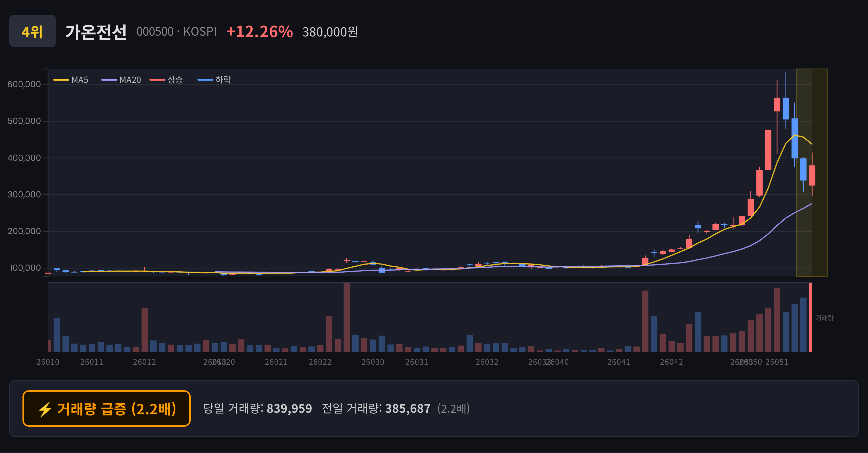The height and width of the screenshot is (453, 868).
Task: Click the 당일 거래량 value 839,959
Action: click(289, 409)
